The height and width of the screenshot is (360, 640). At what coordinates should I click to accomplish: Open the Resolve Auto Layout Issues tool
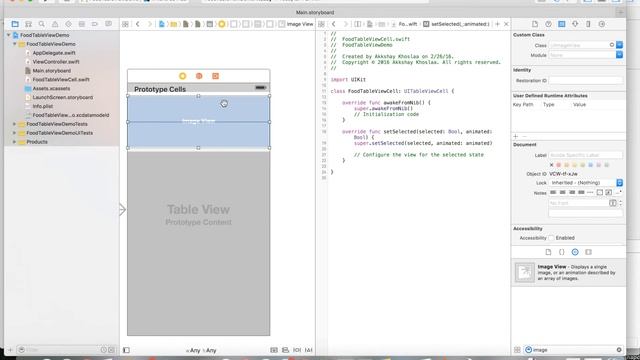[308, 350]
